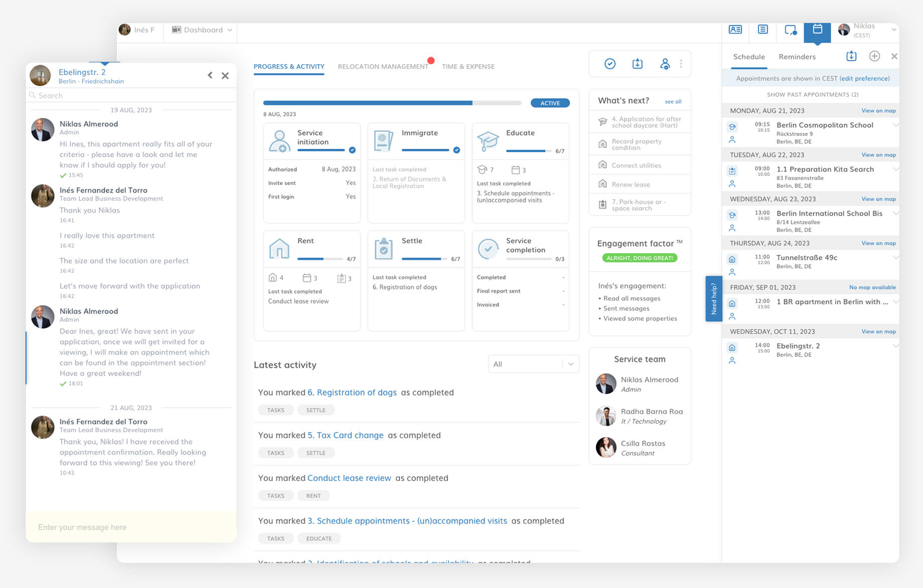Click the 'see all' link in What's next
Viewport: 923px width, 588px height.
coord(673,101)
